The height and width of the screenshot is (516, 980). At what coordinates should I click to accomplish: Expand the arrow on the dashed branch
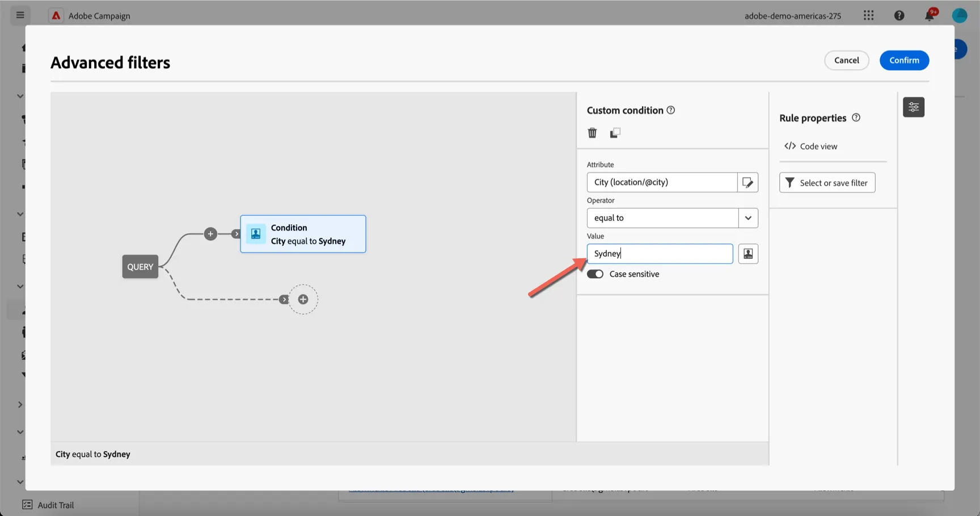(284, 299)
